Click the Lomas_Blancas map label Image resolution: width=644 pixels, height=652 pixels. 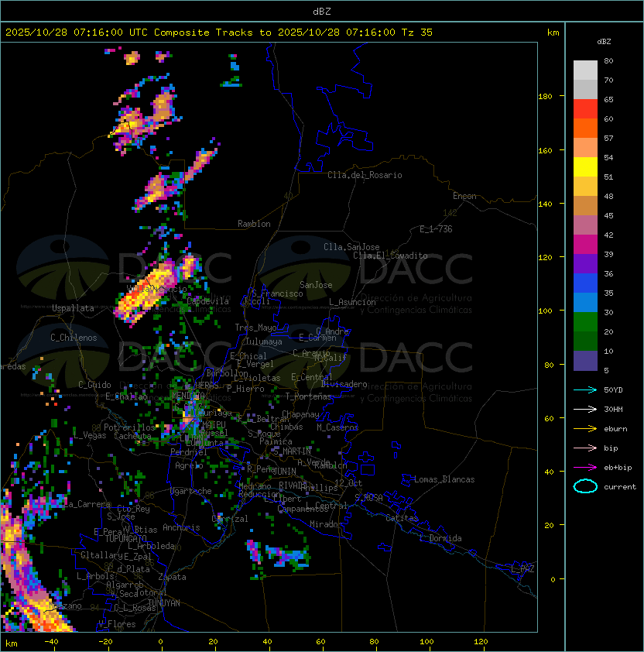[444, 479]
